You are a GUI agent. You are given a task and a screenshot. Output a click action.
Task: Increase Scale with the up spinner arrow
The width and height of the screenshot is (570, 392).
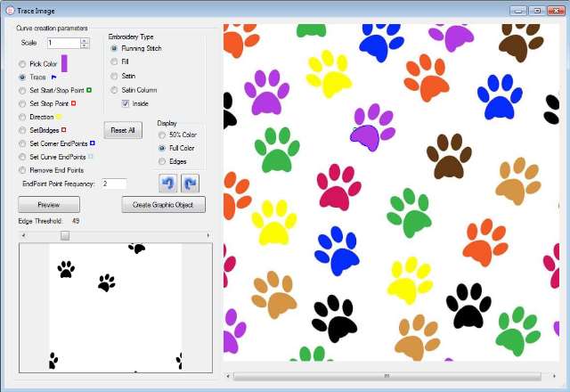pos(85,39)
